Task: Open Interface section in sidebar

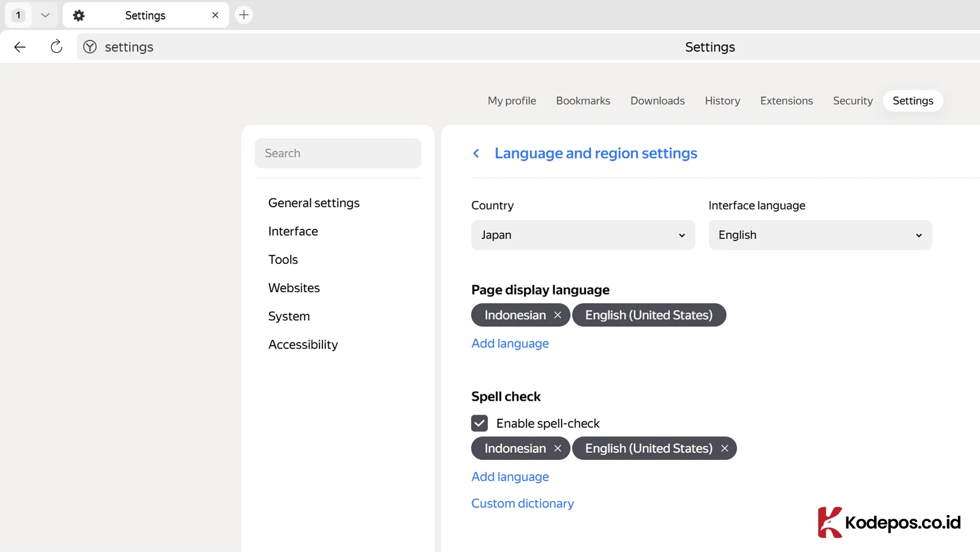Action: coord(293,231)
